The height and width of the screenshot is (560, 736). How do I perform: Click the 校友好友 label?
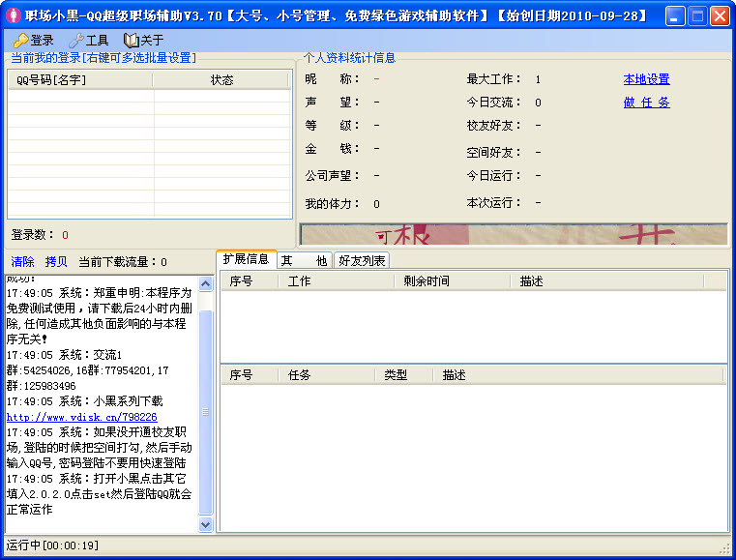click(493, 126)
